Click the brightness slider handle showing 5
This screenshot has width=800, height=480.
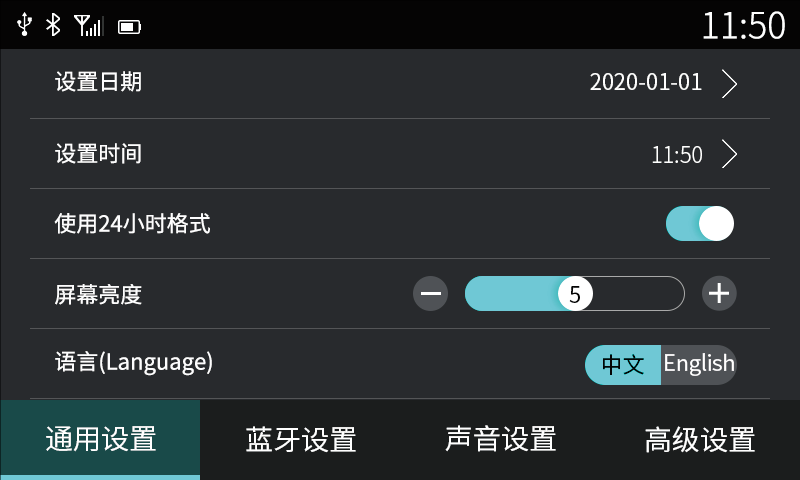pyautogui.click(x=575, y=294)
